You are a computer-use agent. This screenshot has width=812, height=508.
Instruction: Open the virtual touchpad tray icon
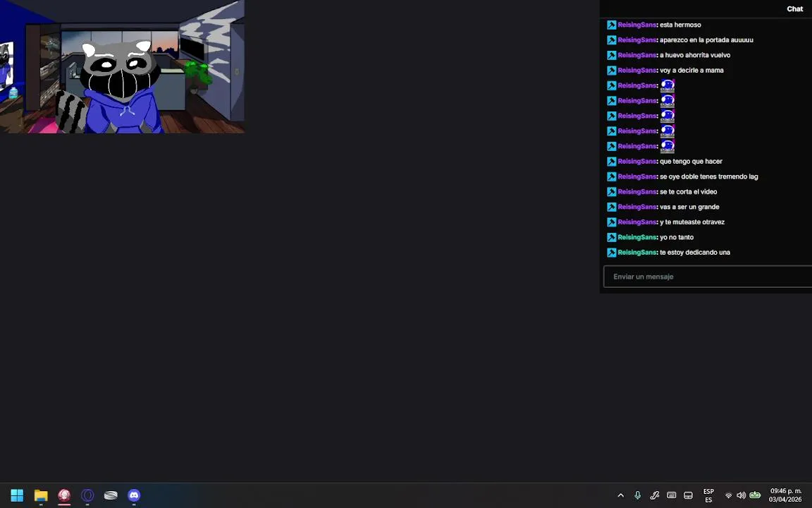688,495
